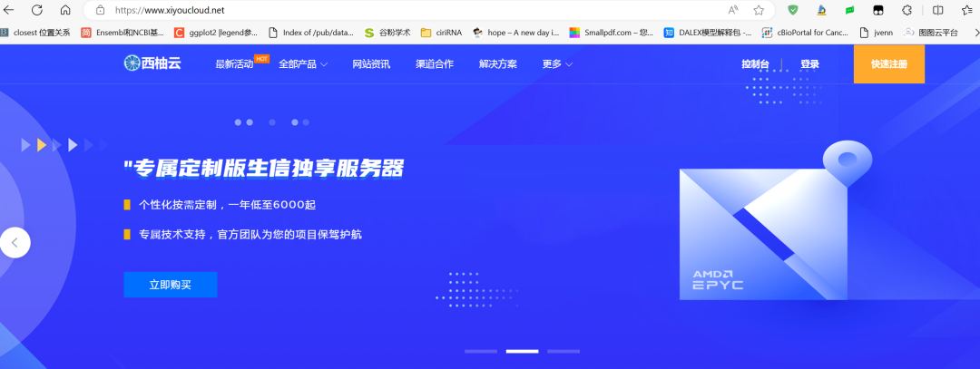Click text 专属技术支持，官方团队为您的项目保驾护航

pos(250,235)
